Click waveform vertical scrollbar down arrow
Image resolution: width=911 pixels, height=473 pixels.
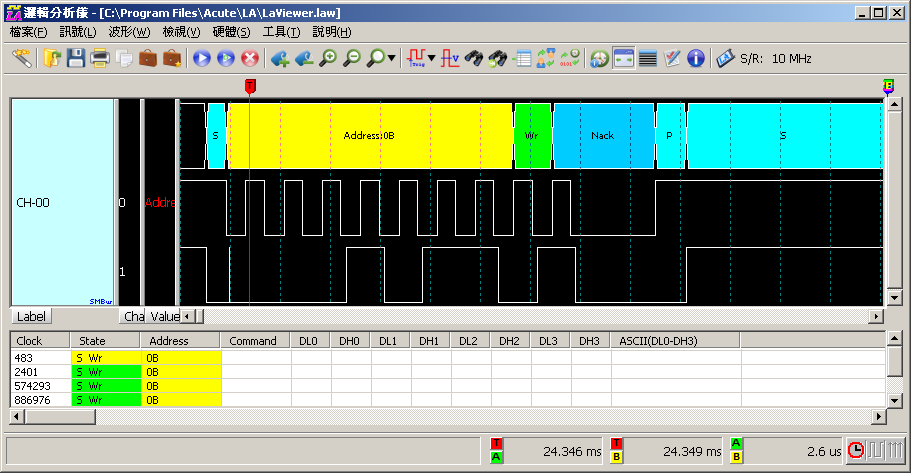point(895,298)
